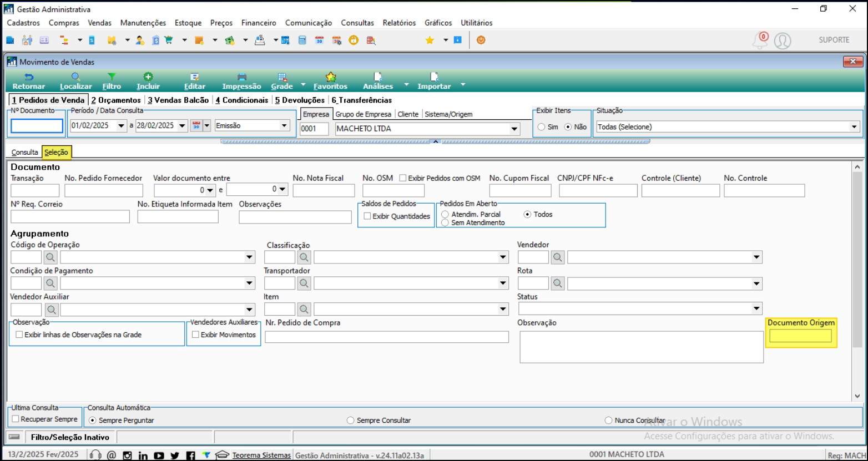Click the Twitter icon in status bar
The width and height of the screenshot is (868, 461).
pos(175,455)
